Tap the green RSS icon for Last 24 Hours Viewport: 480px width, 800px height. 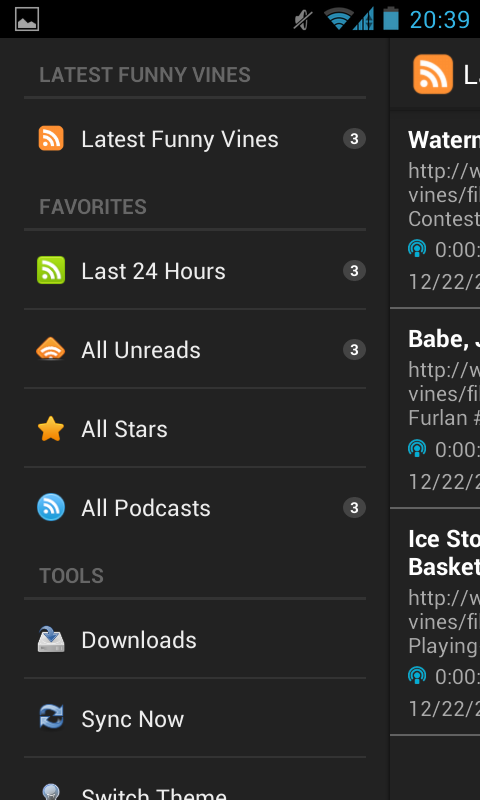[51, 270]
